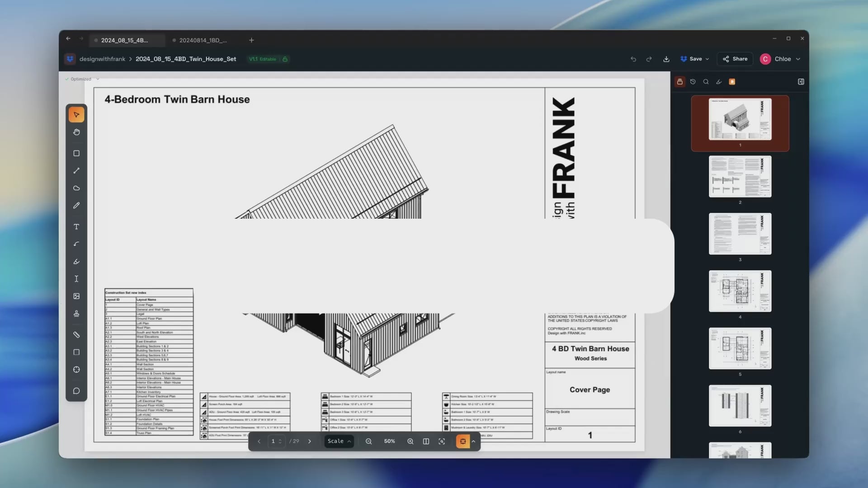The width and height of the screenshot is (868, 488).
Task: Go to the previous page
Action: point(259,441)
